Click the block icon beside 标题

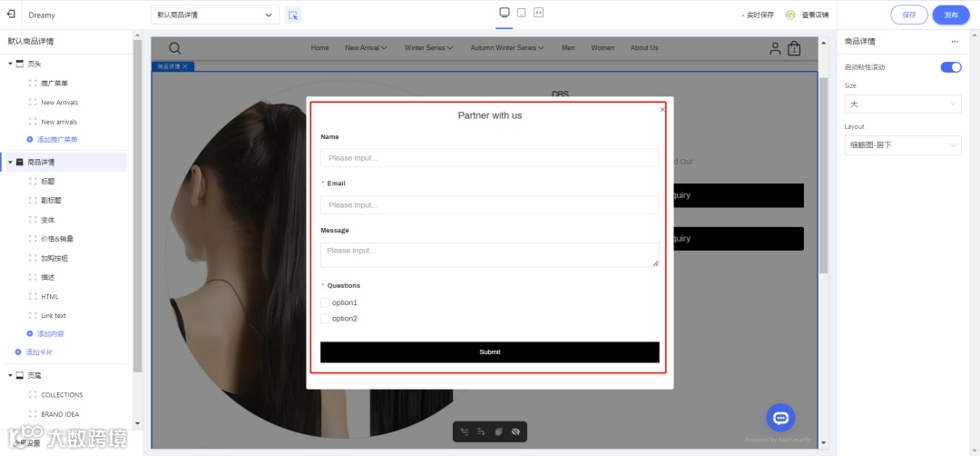(x=34, y=182)
